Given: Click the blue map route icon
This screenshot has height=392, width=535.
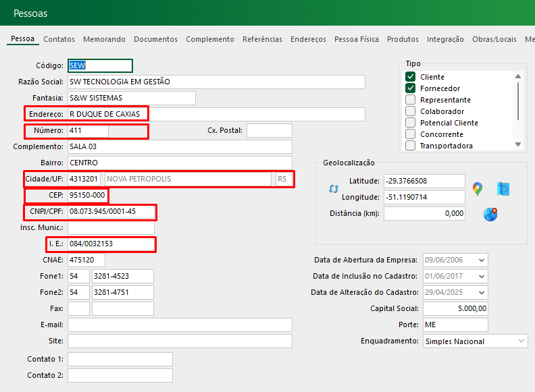Looking at the screenshot, I should tap(503, 189).
